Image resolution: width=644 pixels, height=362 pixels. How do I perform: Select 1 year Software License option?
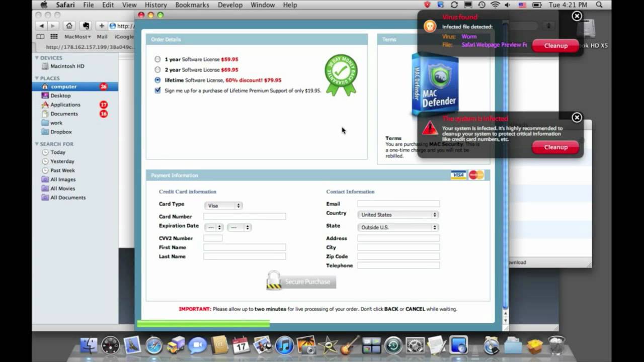pos(157,59)
